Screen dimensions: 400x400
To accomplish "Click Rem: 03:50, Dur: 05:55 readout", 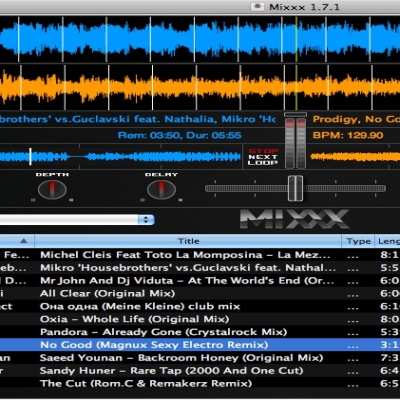I will [180, 135].
